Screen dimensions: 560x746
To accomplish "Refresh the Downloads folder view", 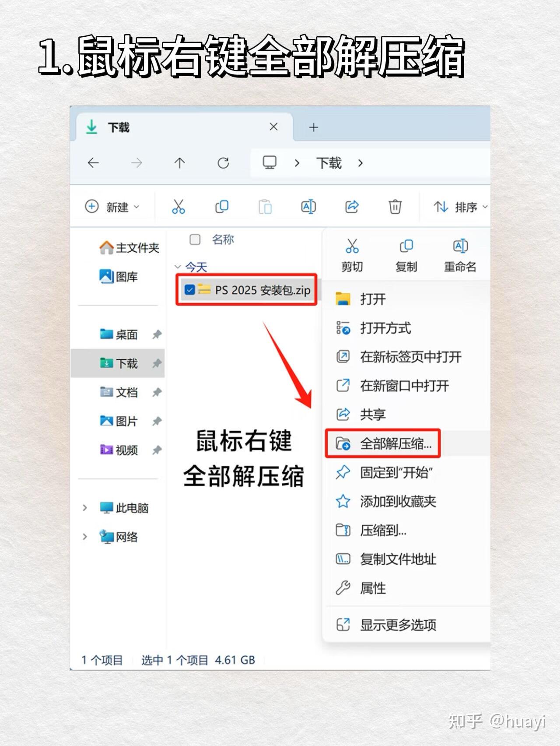I will pyautogui.click(x=223, y=163).
